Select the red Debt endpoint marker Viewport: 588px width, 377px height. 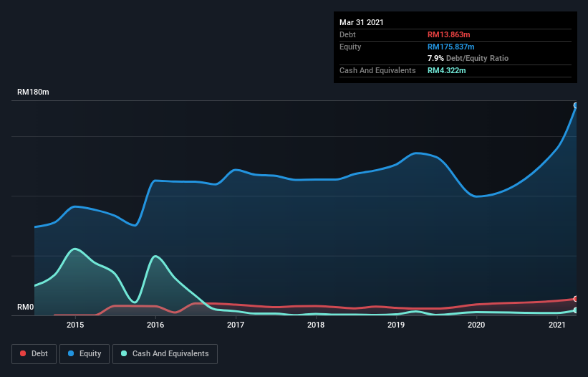pyautogui.click(x=576, y=299)
